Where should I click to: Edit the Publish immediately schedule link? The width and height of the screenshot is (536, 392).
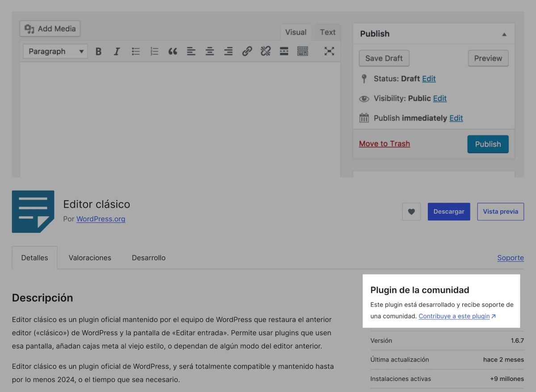tap(456, 118)
